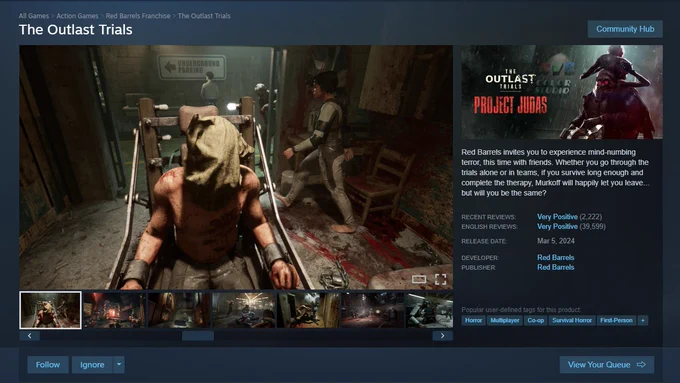Open the Community Hub
Image resolution: width=680 pixels, height=383 pixels.
click(x=625, y=29)
